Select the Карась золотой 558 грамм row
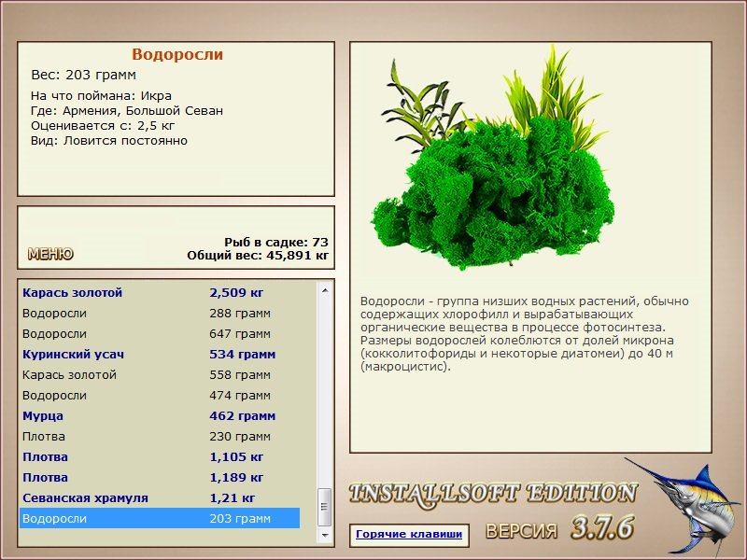The width and height of the screenshot is (747, 560). pyautogui.click(x=160, y=374)
